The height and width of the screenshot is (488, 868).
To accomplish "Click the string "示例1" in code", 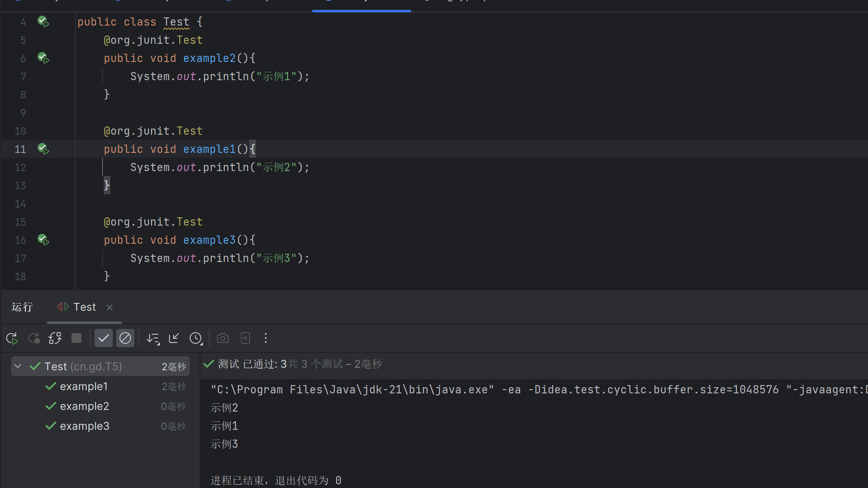I will click(x=277, y=76).
